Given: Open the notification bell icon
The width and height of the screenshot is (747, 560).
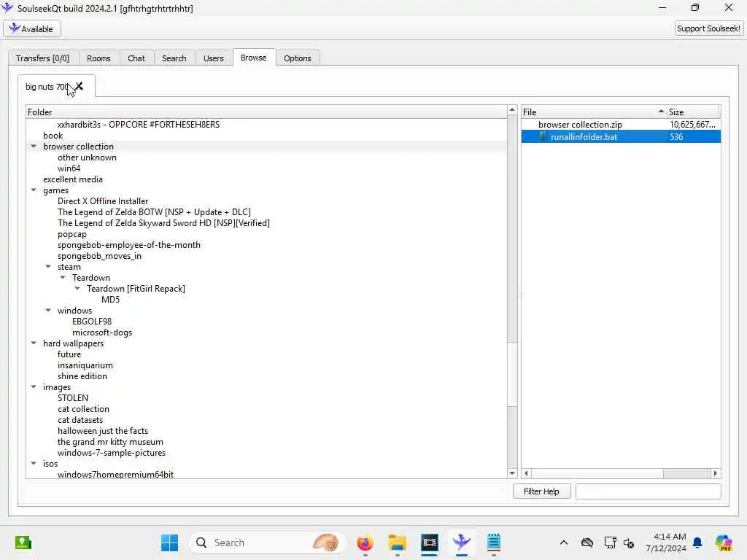Looking at the screenshot, I should (x=697, y=542).
